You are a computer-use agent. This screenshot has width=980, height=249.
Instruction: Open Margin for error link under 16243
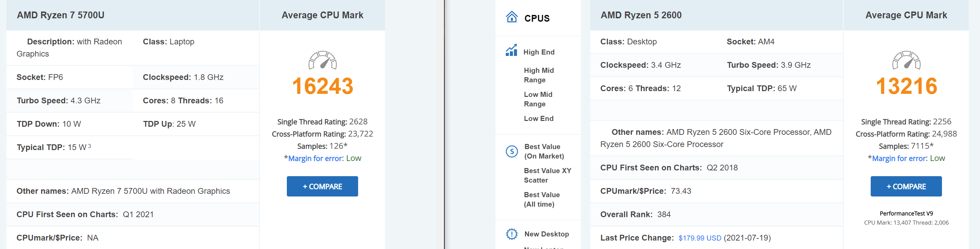pos(315,159)
